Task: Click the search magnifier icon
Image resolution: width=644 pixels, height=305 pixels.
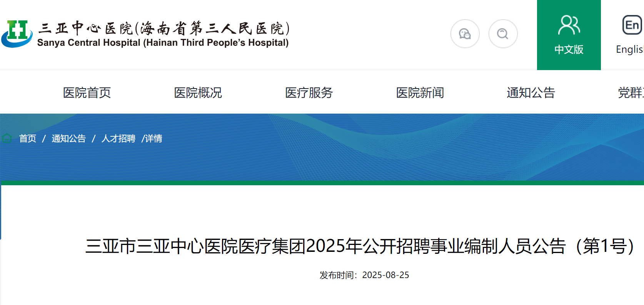Action: coord(503,34)
